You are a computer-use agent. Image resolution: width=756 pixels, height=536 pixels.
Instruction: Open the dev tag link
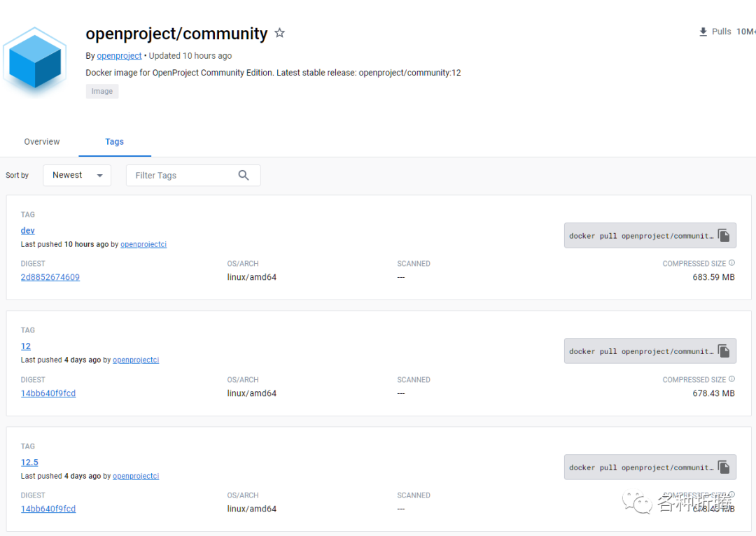tap(27, 230)
